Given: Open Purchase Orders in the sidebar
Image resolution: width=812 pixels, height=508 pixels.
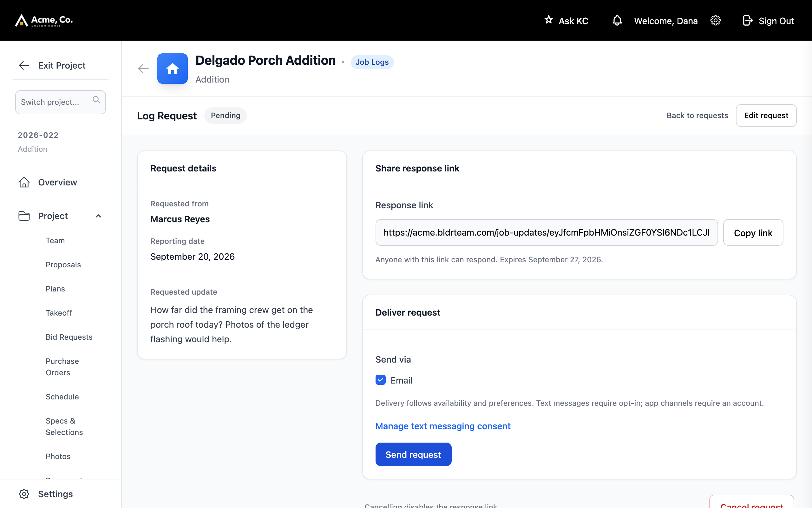Looking at the screenshot, I should pyautogui.click(x=62, y=367).
